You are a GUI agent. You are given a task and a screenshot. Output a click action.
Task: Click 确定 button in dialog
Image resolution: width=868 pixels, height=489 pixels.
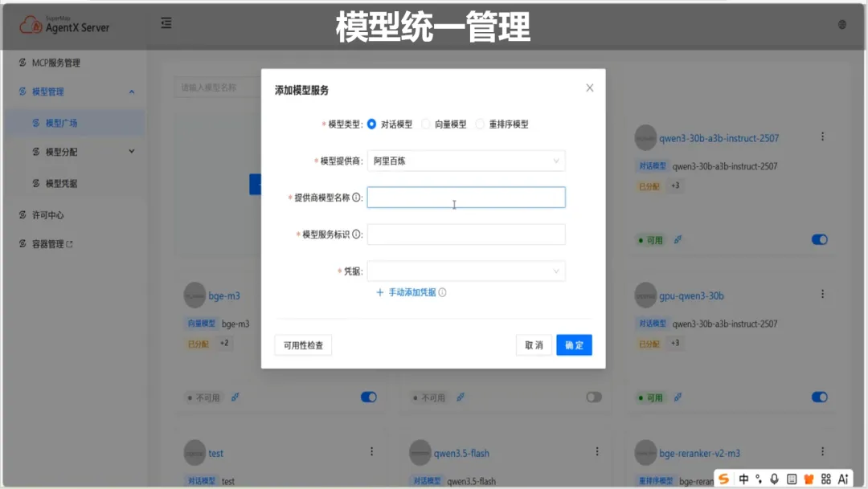click(x=574, y=345)
